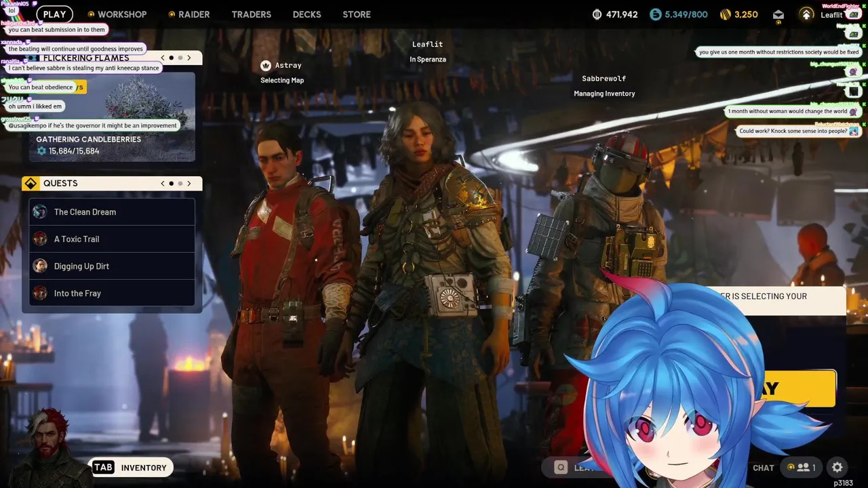This screenshot has height=488, width=868.
Task: Open the Digging Up Dirt quest
Action: pos(112,266)
